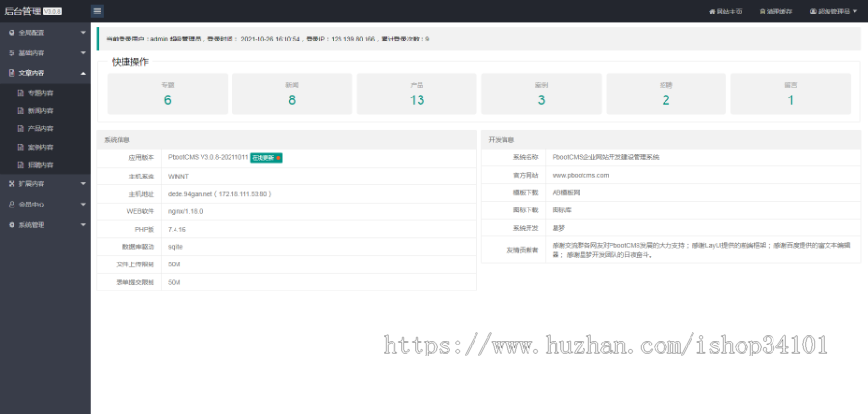868x414 pixels.
Task: Click the 后台管理 title
Action: point(23,12)
